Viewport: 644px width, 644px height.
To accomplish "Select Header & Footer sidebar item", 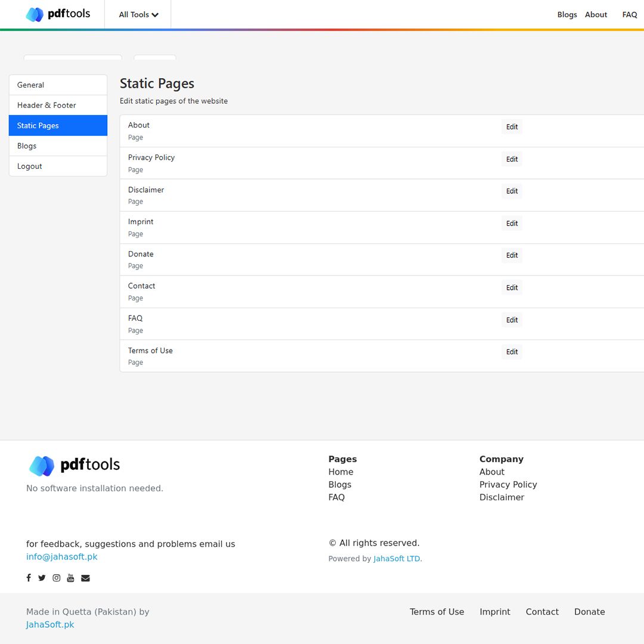I will (58, 106).
